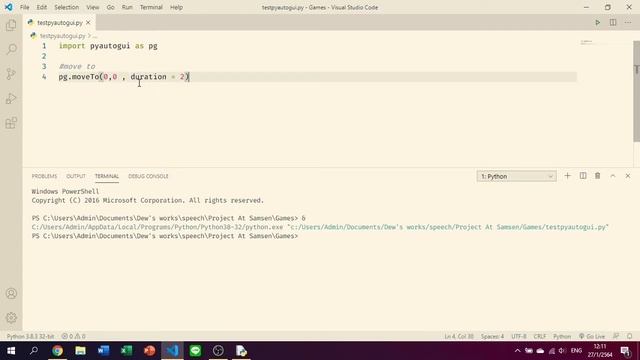This screenshot has width=640, height=360.
Task: Open the Windows Action Center notifications
Action: click(625, 351)
